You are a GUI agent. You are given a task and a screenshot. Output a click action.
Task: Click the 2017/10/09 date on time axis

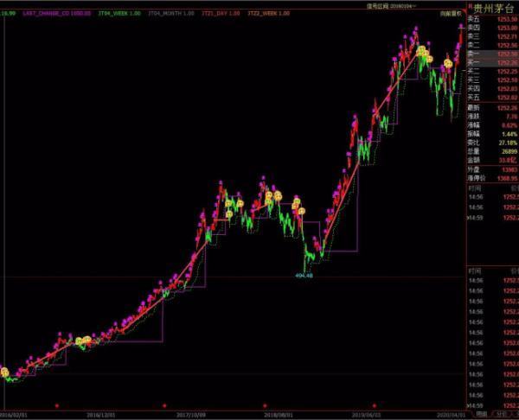(x=190, y=415)
